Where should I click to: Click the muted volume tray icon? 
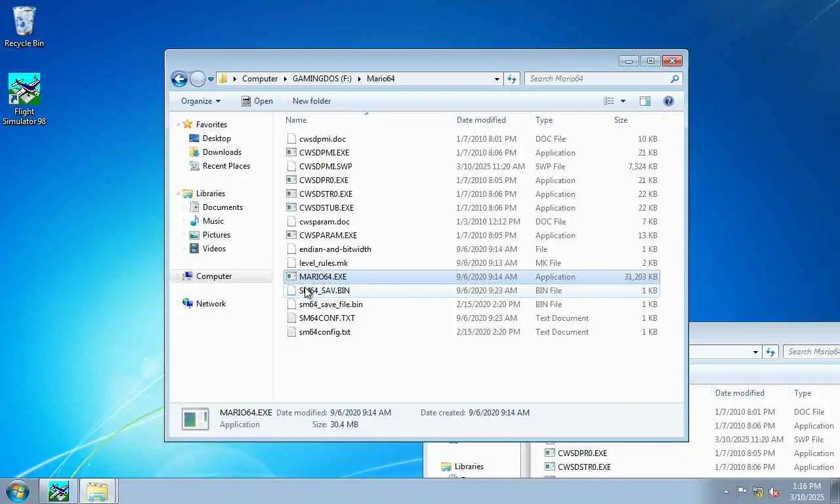tap(774, 492)
